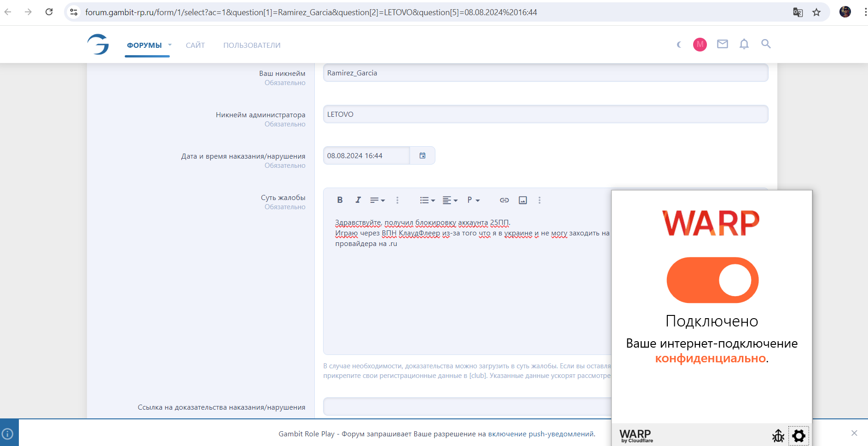
Task: Expand the list options dropdown
Action: pyautogui.click(x=427, y=200)
